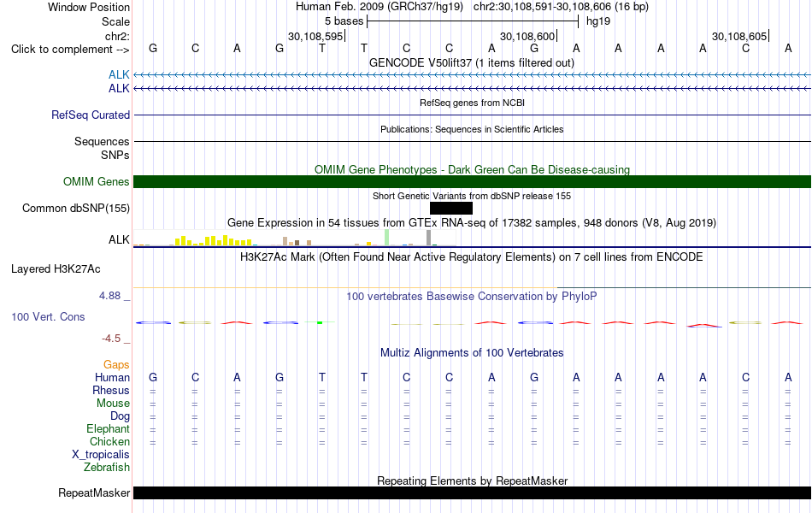Image resolution: width=812 pixels, height=513 pixels.
Task: Click the ALK label beside the GTEx bar chart
Action: pos(119,239)
